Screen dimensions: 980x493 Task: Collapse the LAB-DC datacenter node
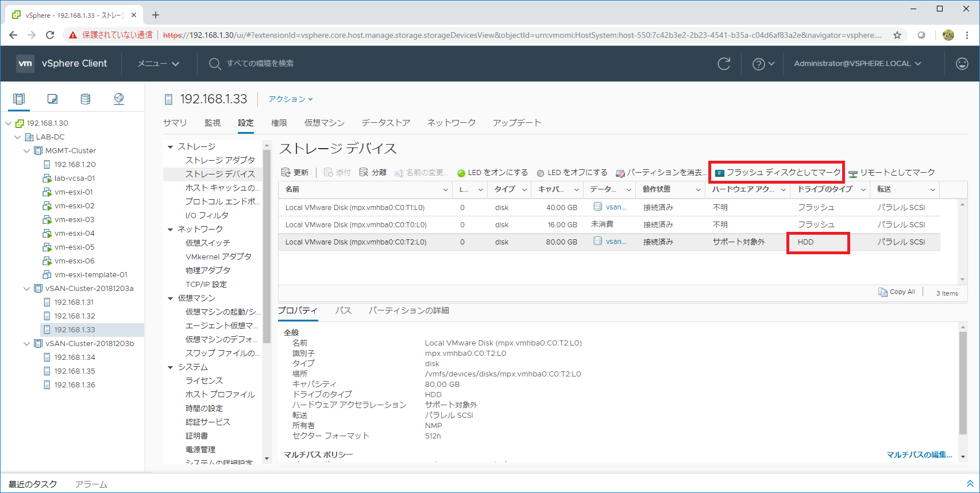point(17,137)
